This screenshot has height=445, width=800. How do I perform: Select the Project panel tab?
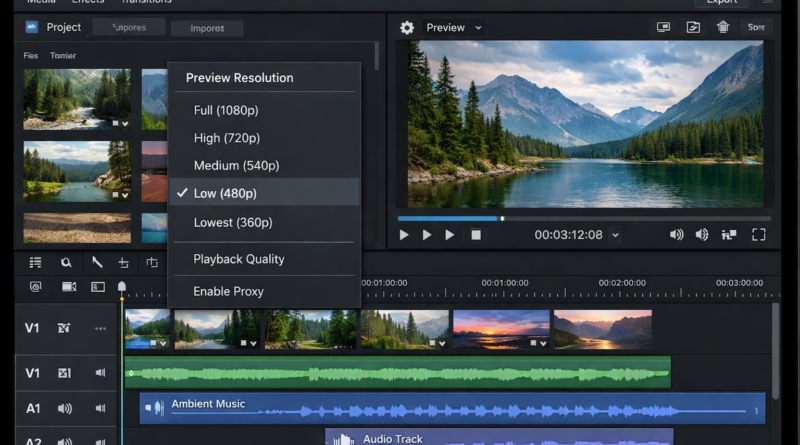(x=54, y=27)
